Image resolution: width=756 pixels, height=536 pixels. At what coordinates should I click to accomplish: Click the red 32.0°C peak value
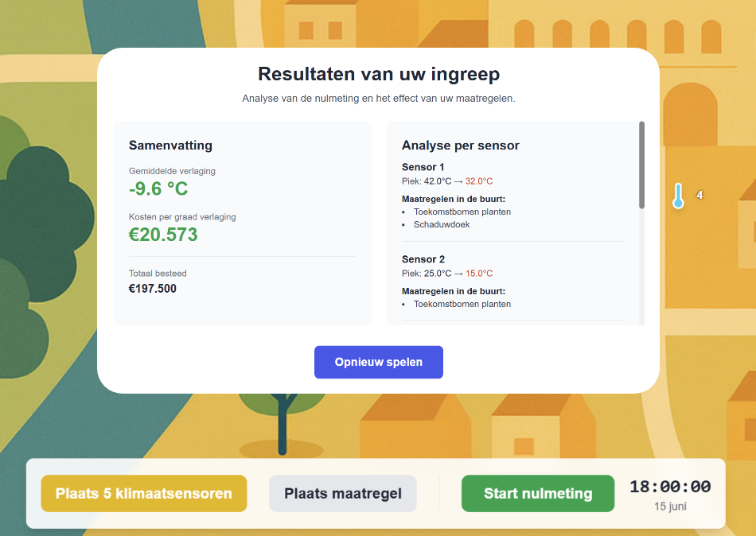tap(479, 181)
